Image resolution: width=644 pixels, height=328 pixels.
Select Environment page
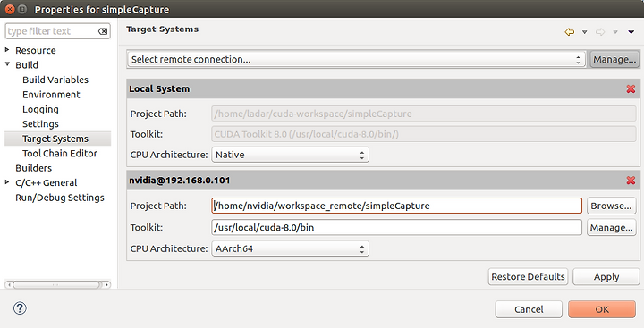coord(51,95)
